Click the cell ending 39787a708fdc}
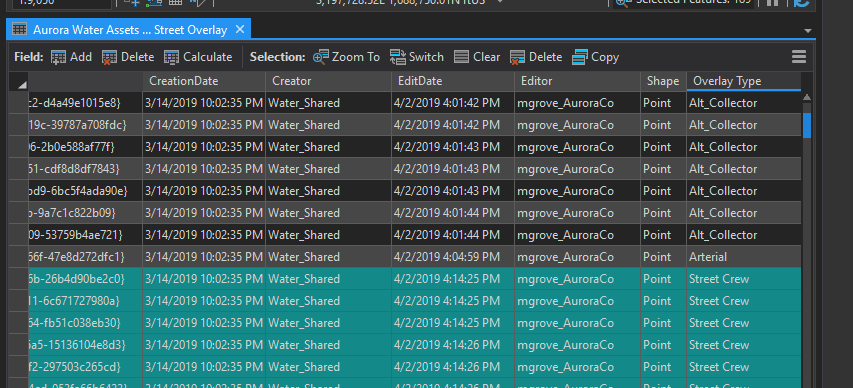The image size is (853, 388). coord(85,125)
